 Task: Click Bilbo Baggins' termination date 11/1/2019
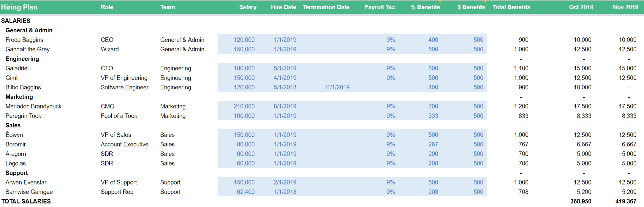click(337, 87)
